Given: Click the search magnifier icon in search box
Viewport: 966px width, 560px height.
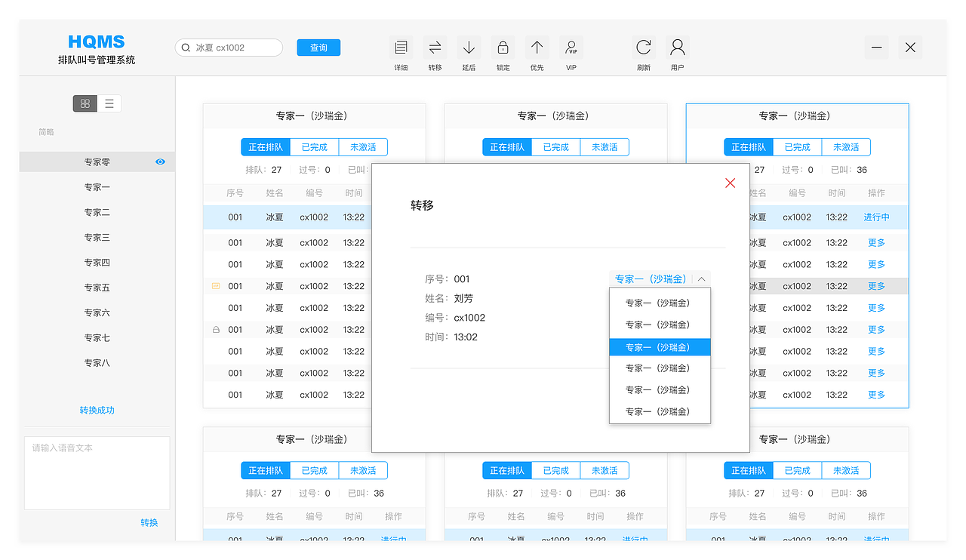Looking at the screenshot, I should click(x=186, y=47).
